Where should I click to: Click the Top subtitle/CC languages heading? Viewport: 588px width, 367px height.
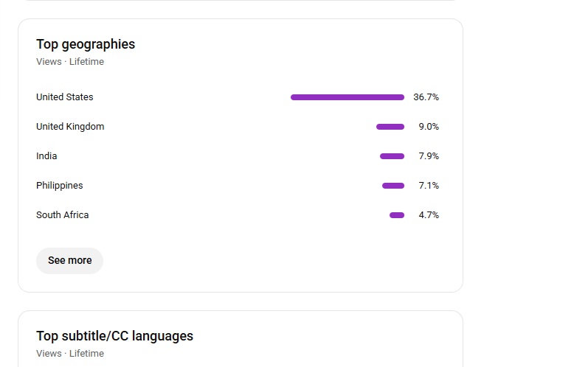click(114, 336)
